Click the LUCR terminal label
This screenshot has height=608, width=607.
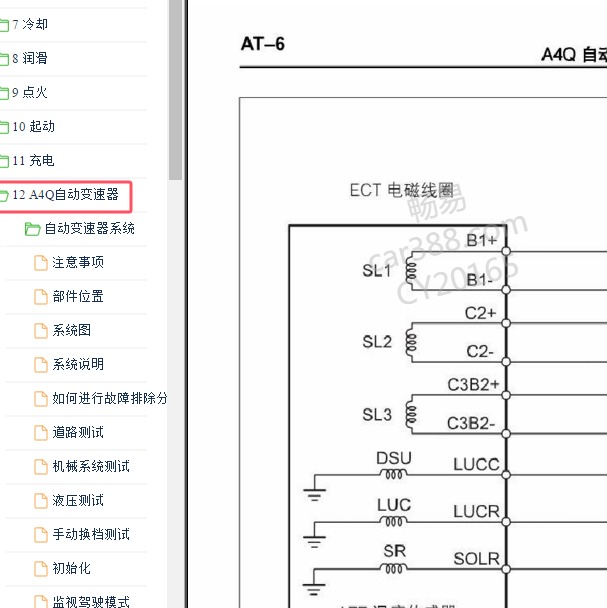coord(476,512)
